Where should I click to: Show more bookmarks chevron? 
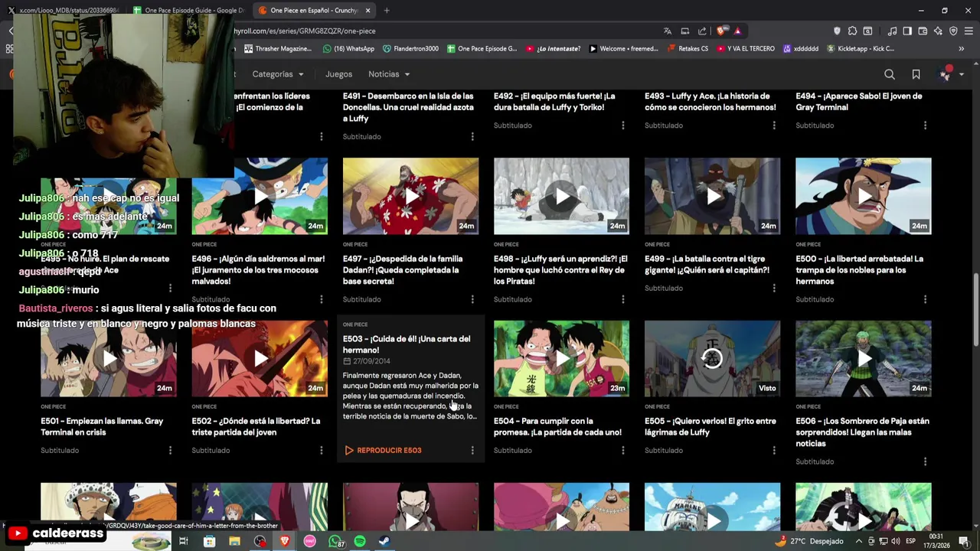962,48
